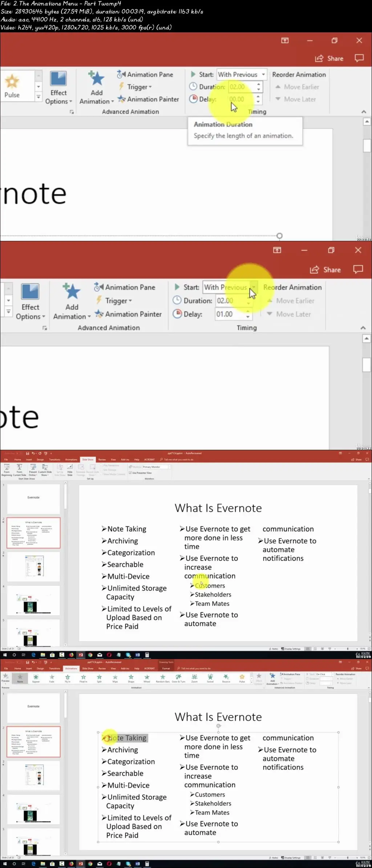Toggle the Use Presenter View checkbox
Viewport: 372px width, 868px height.
130,473
